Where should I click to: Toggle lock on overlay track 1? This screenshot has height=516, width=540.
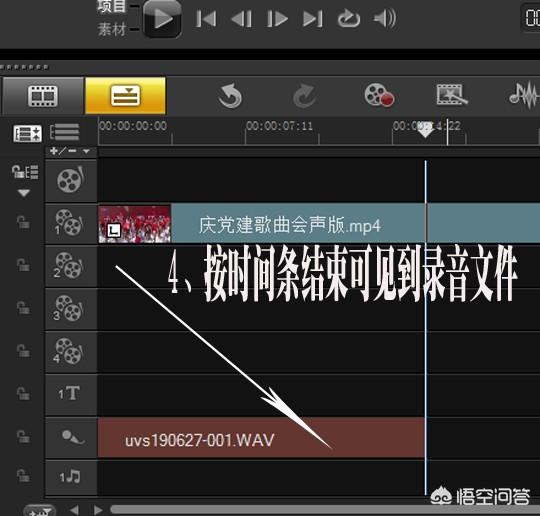23,223
